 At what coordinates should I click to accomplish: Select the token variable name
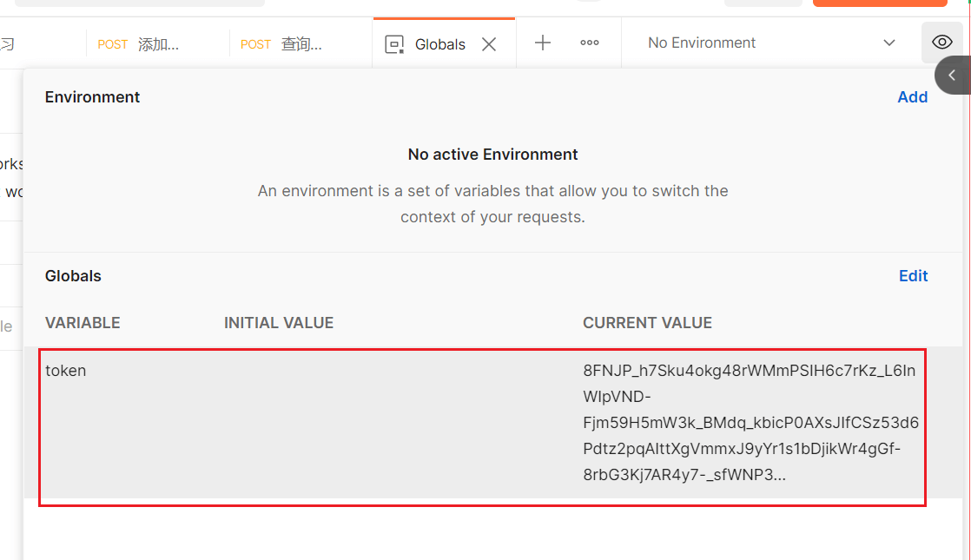point(66,371)
